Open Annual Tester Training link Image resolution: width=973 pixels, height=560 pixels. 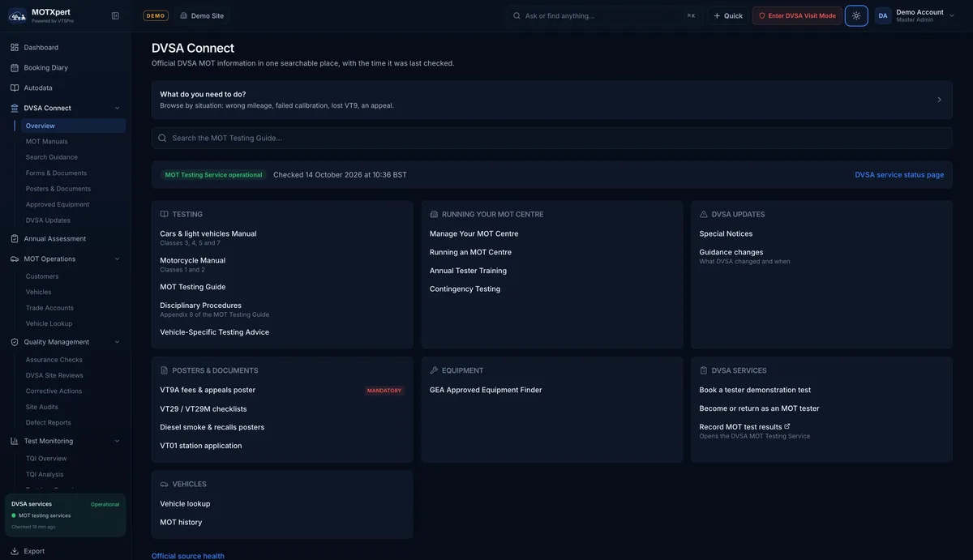point(468,271)
